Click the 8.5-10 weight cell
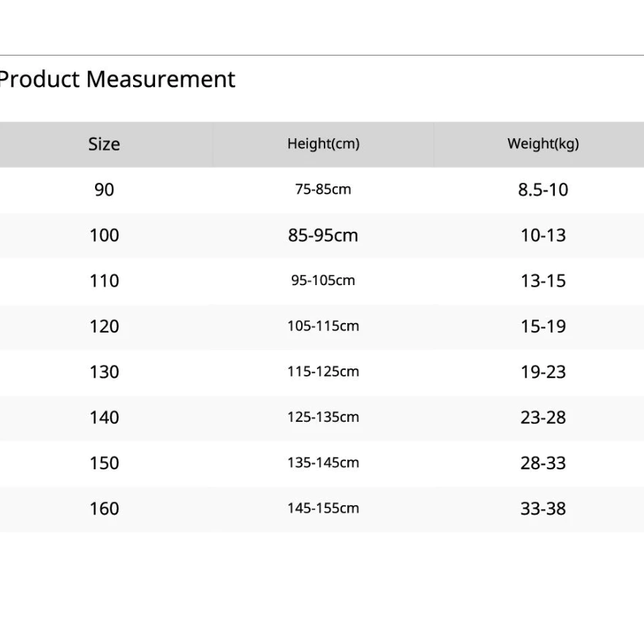 543,190
